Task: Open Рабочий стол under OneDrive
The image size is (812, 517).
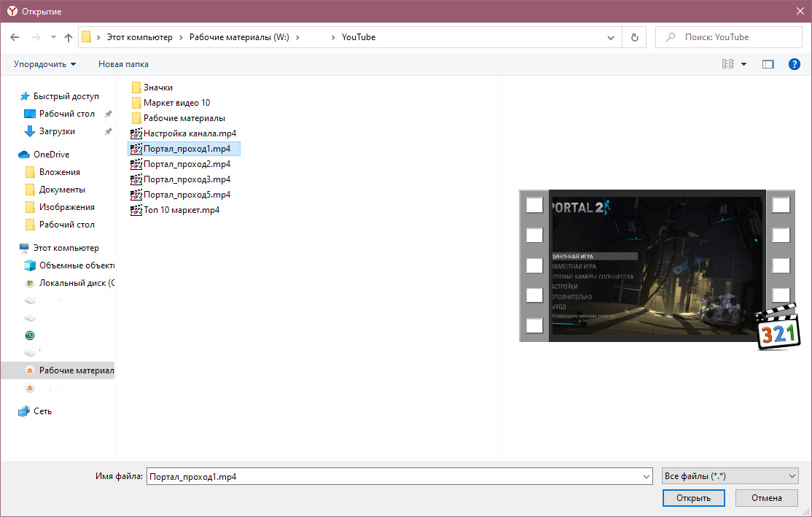Action: coord(67,225)
